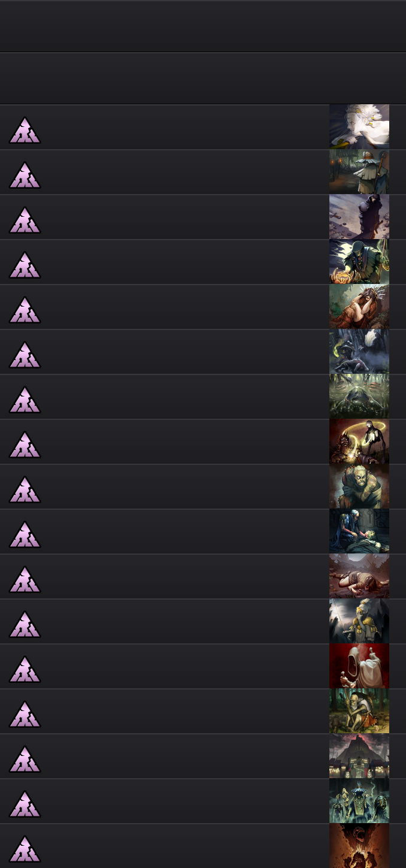
Task: Click the yellow-armored white-haired knight thumbnail
Action: [x=359, y=621]
